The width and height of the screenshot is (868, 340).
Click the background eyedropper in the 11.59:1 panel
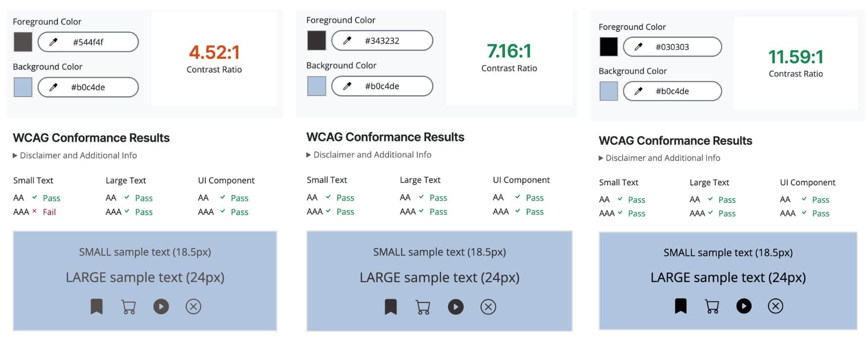pyautogui.click(x=638, y=91)
